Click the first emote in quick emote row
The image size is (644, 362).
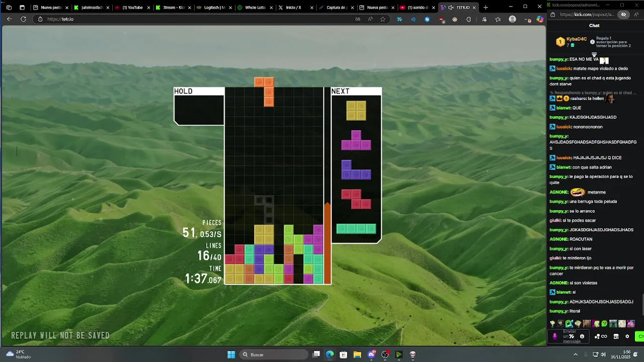coord(552,324)
